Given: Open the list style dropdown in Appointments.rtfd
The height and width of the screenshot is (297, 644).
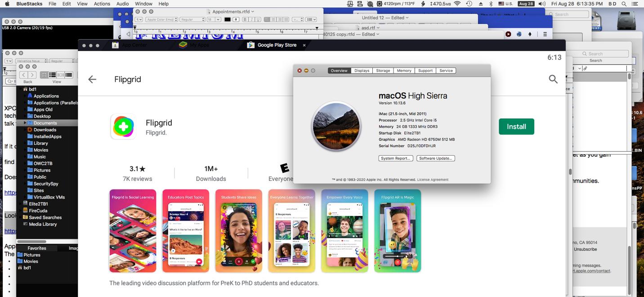Looking at the screenshot, I should point(311,20).
